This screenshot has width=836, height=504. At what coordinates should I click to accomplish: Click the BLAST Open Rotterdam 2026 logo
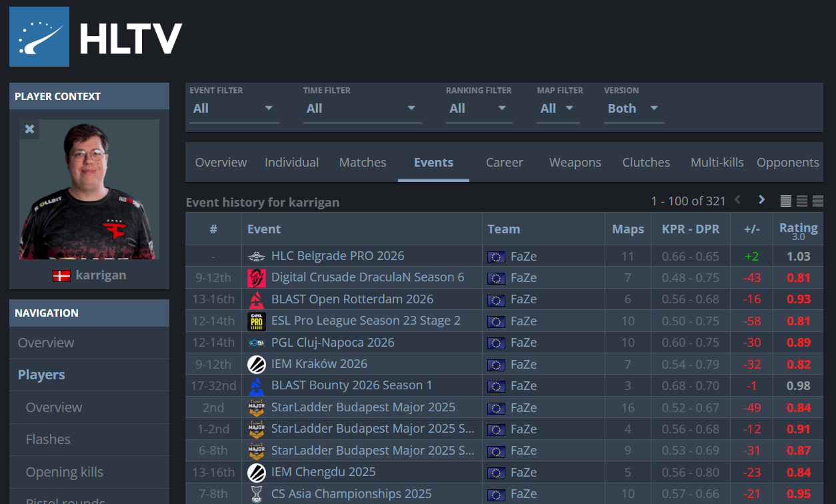pyautogui.click(x=257, y=299)
